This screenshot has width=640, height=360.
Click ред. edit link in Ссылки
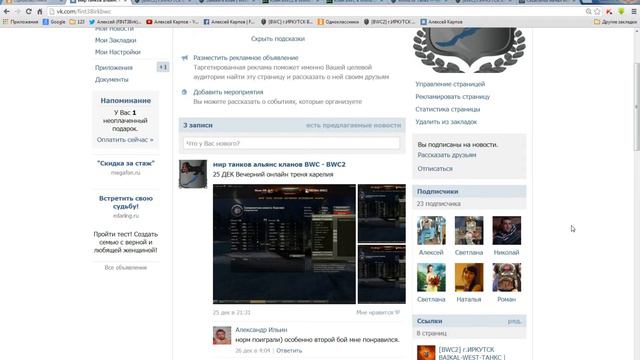(x=514, y=321)
